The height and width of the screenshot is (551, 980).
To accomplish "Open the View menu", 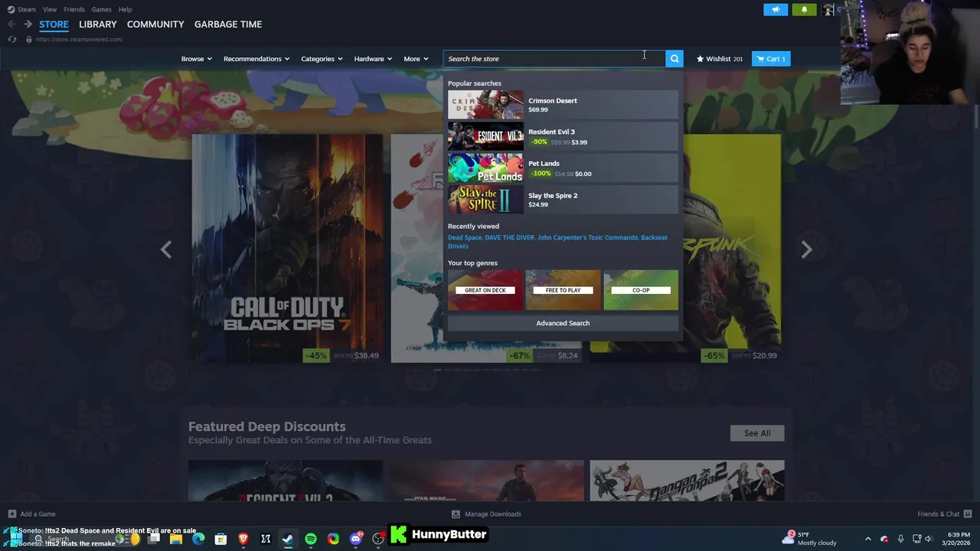I will click(x=50, y=9).
